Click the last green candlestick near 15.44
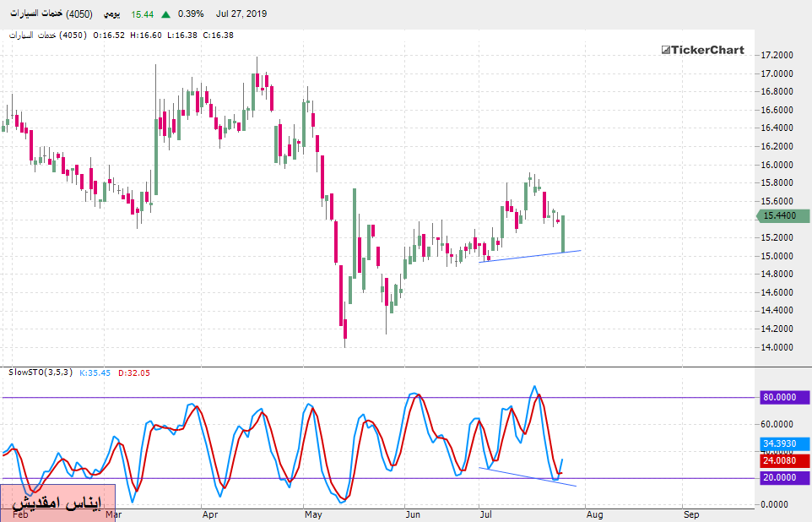Screen dimensions: 812x522 coord(562,232)
